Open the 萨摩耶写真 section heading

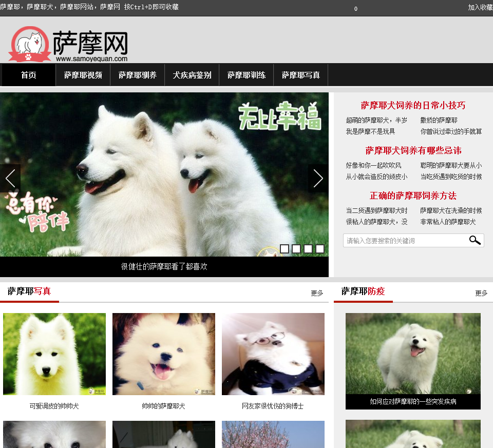[x=29, y=291]
